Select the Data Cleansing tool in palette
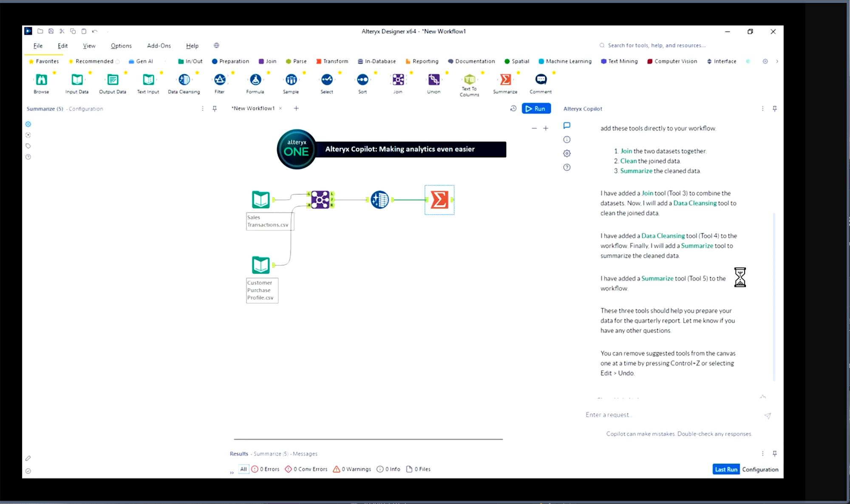This screenshot has height=504, width=850. click(184, 79)
